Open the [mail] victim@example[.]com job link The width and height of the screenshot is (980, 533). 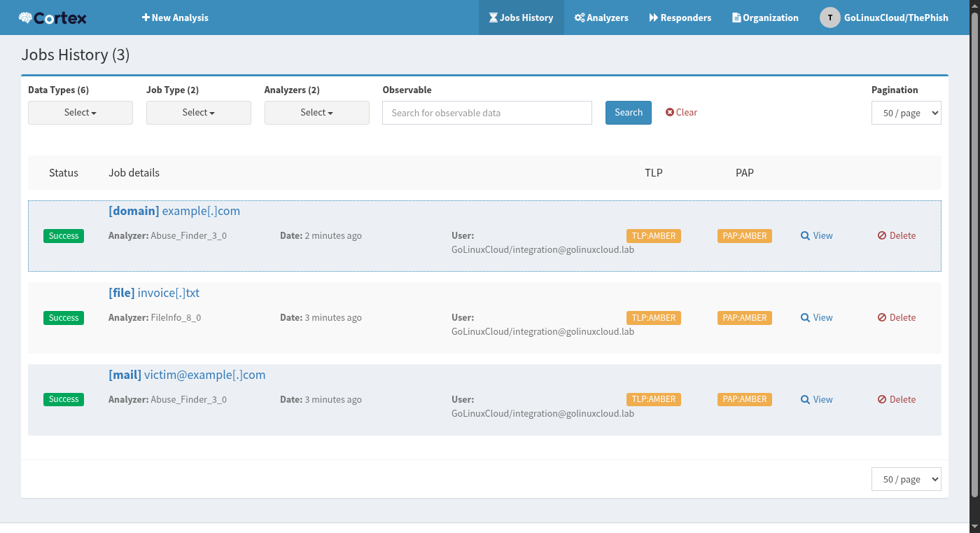(187, 375)
